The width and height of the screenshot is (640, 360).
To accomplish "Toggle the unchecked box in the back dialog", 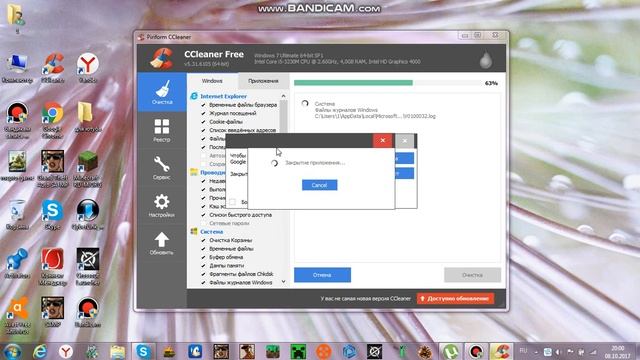I will point(232,202).
